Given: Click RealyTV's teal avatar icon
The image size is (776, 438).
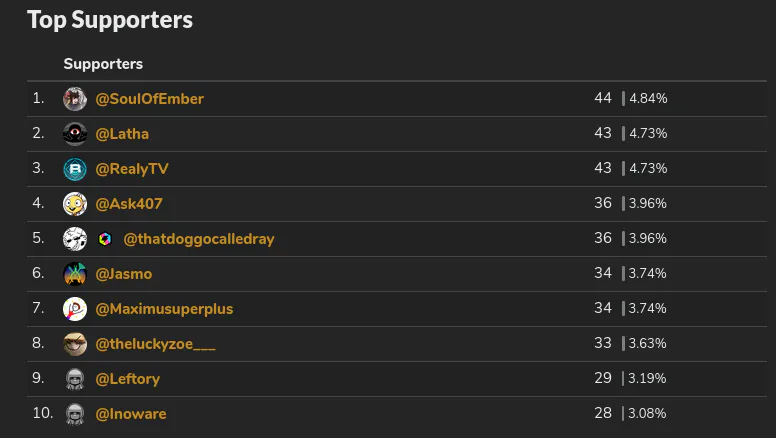Looking at the screenshot, I should point(75,169).
